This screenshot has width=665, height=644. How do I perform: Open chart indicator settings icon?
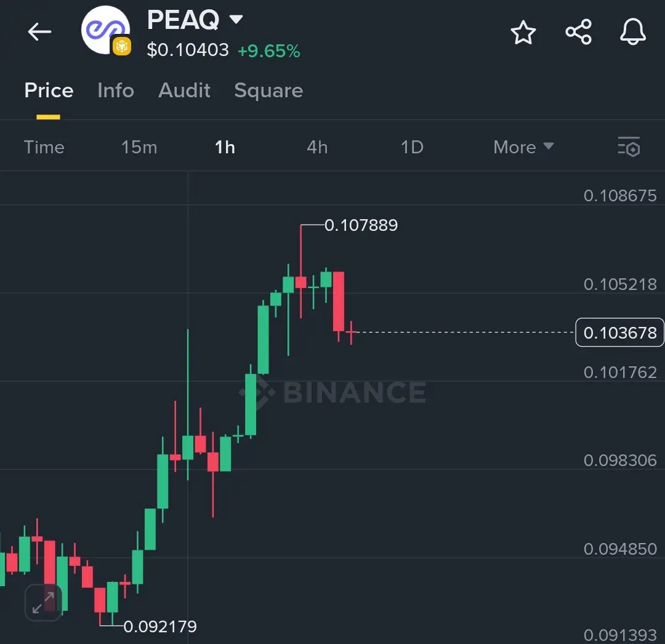coord(629,147)
